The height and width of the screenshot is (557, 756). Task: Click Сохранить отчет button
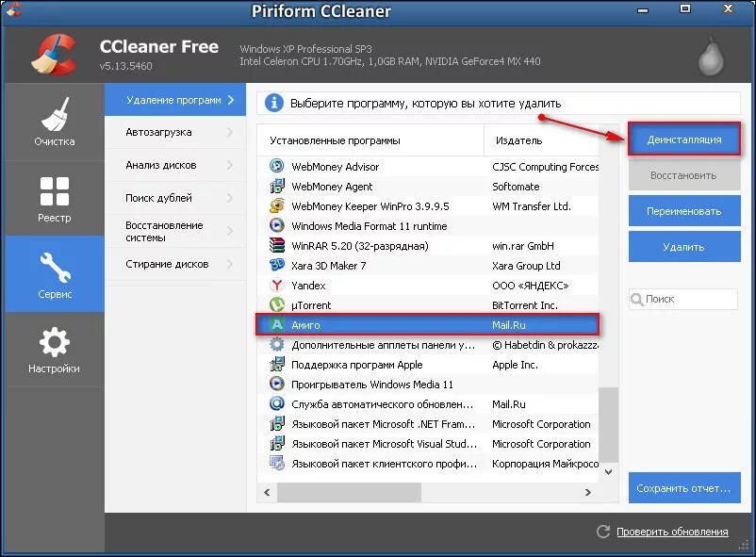(684, 487)
